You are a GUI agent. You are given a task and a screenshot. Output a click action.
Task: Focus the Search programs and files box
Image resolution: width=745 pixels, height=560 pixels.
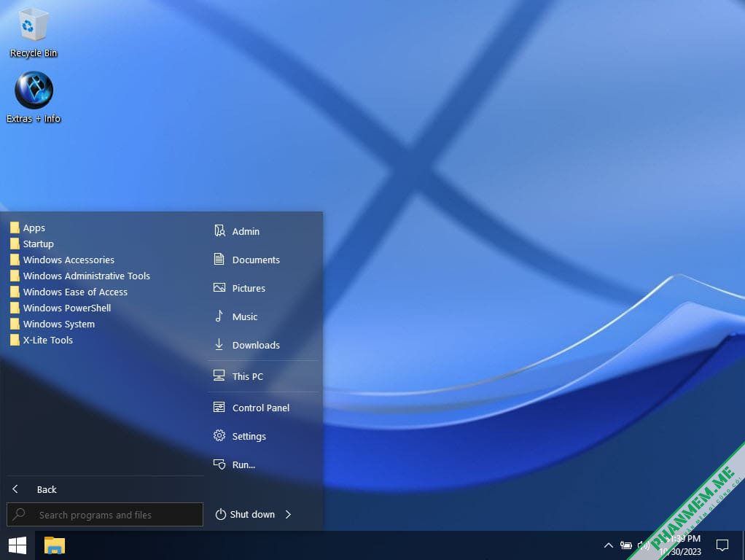coord(105,515)
